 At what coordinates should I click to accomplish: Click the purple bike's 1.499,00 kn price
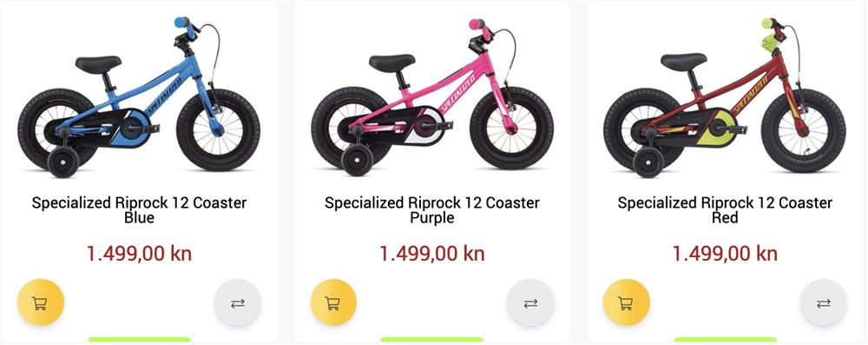coord(432,254)
